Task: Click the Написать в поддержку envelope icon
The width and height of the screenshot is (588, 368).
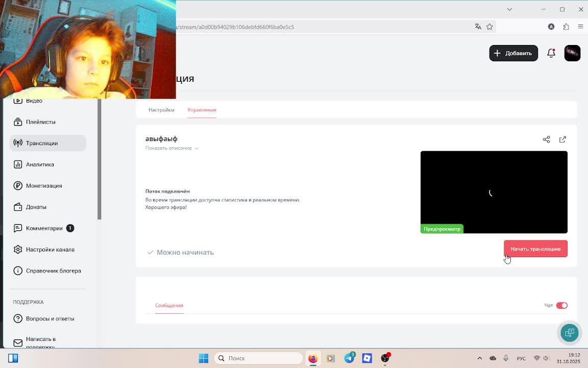Action: 18,343
